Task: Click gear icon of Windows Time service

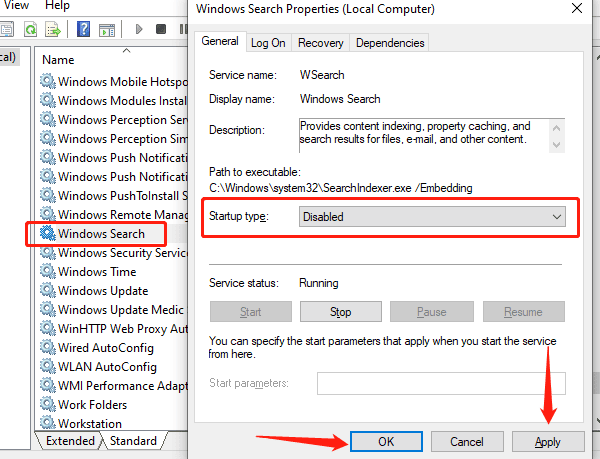Action: (x=48, y=271)
